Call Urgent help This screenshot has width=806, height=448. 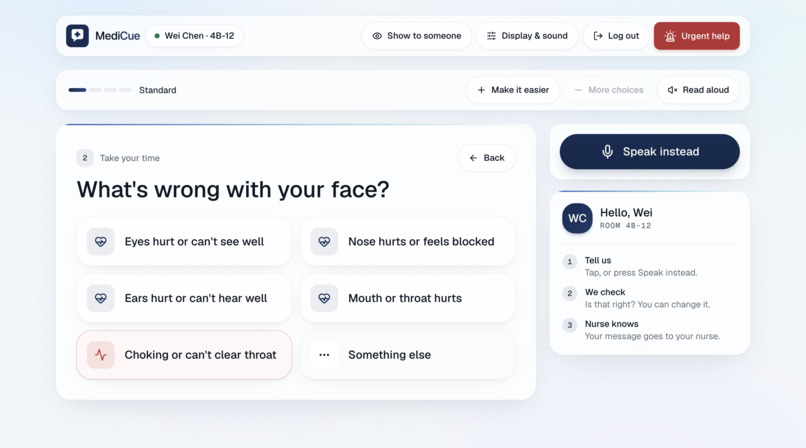[697, 36]
